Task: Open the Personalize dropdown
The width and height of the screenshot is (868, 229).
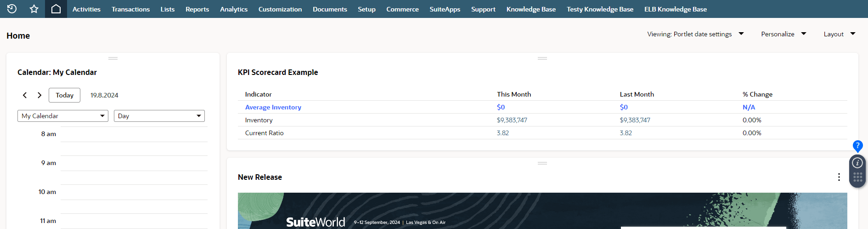Action: [783, 34]
